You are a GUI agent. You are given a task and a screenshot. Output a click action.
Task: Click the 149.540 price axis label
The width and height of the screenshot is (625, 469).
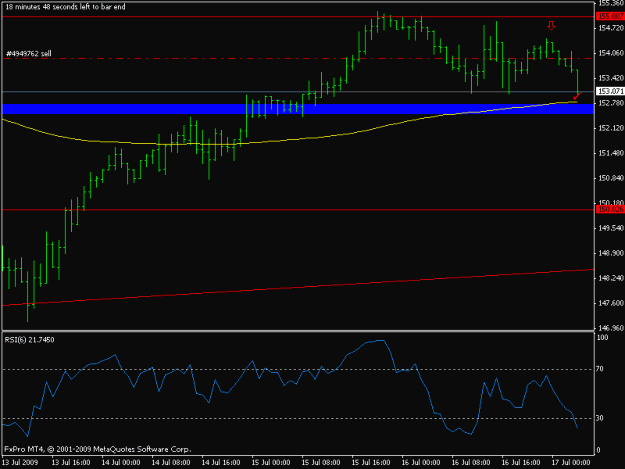point(611,228)
